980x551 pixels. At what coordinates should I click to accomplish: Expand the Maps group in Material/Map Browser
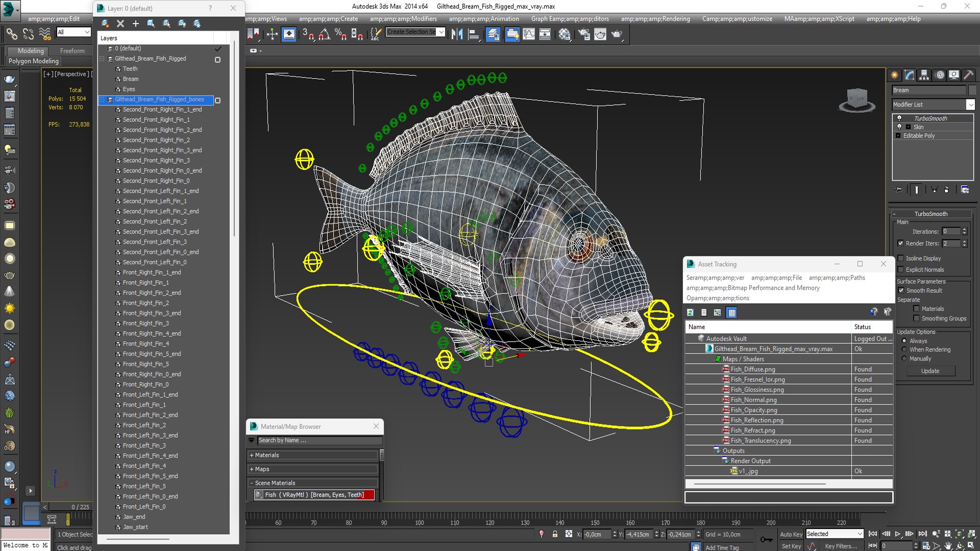(313, 469)
